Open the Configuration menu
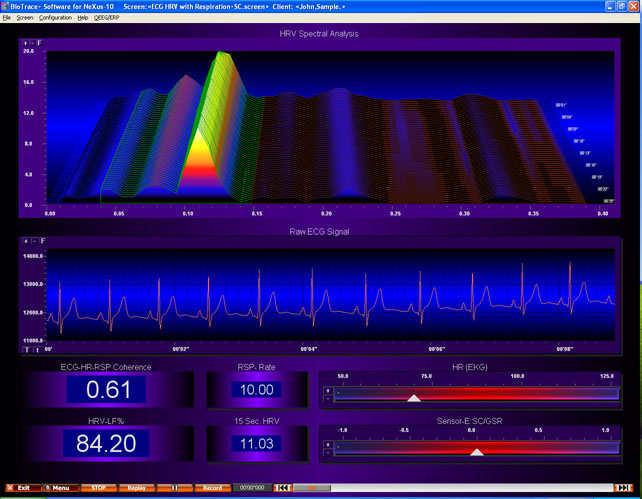Viewport: 642px width, 499px height. coord(55,18)
